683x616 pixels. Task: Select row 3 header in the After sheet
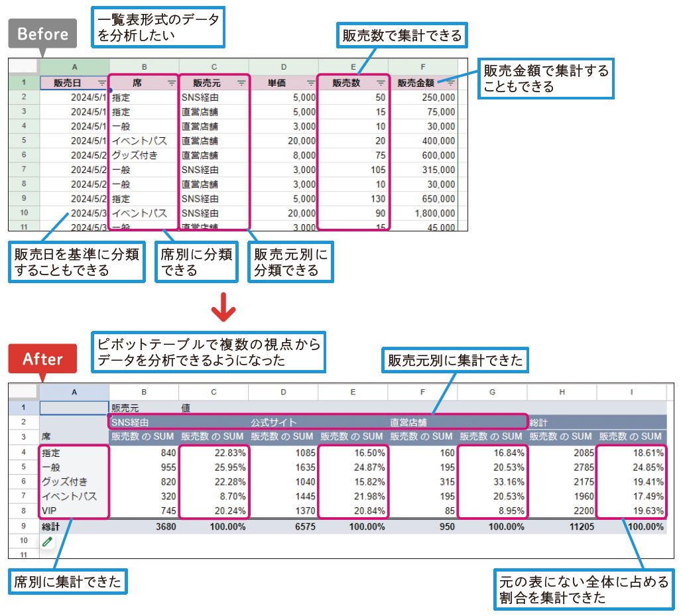(24, 436)
